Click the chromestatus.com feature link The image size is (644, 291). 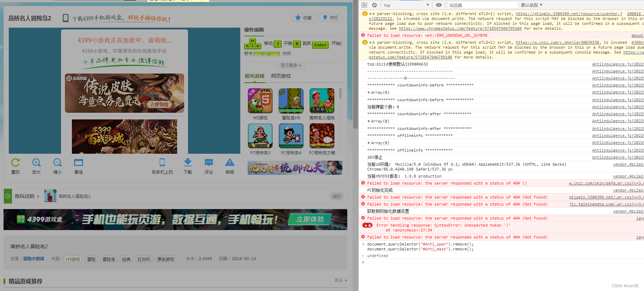[460, 28]
